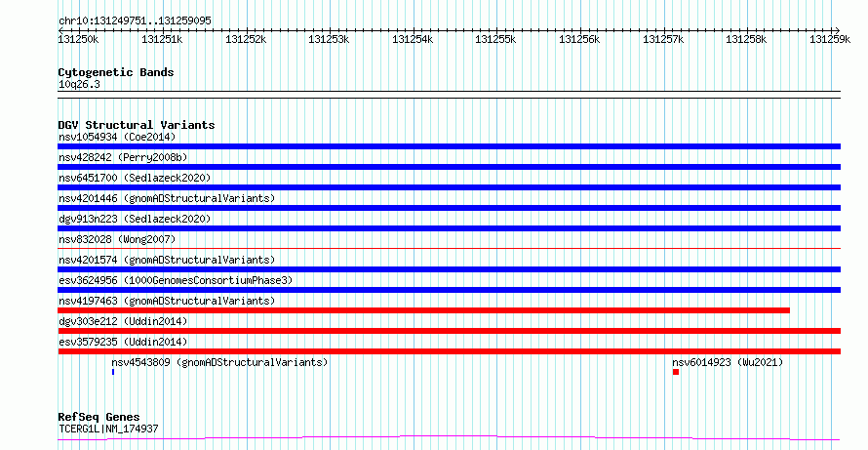Click the small red nsv6014923 marker

click(676, 372)
